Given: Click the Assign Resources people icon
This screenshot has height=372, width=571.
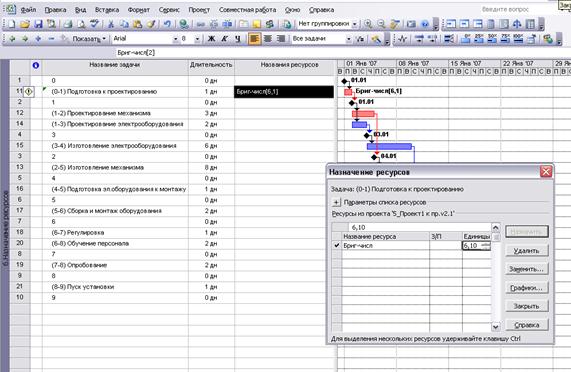Looking at the screenshot, I should [270, 24].
